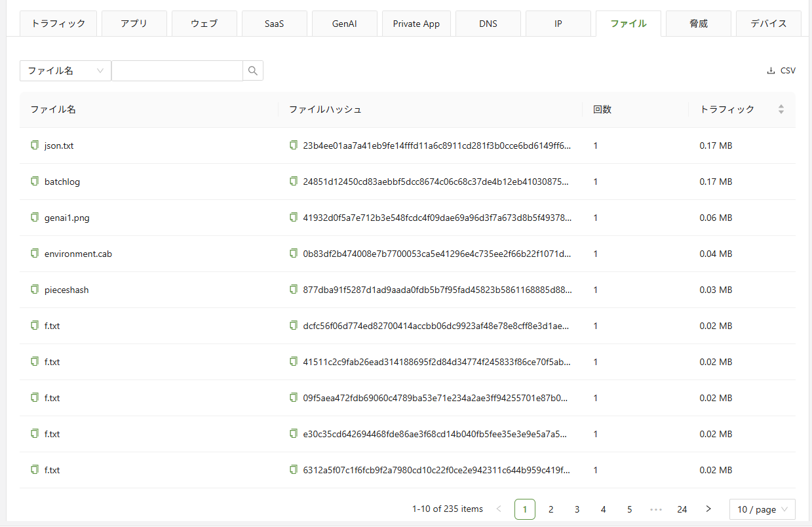Copy hash starting with 23b4ee01
The image size is (812, 527).
point(294,146)
